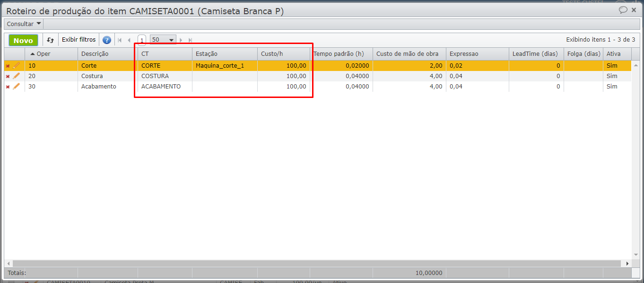Click the ACABAMENTO work center cell
This screenshot has height=283, width=644.
[165, 87]
